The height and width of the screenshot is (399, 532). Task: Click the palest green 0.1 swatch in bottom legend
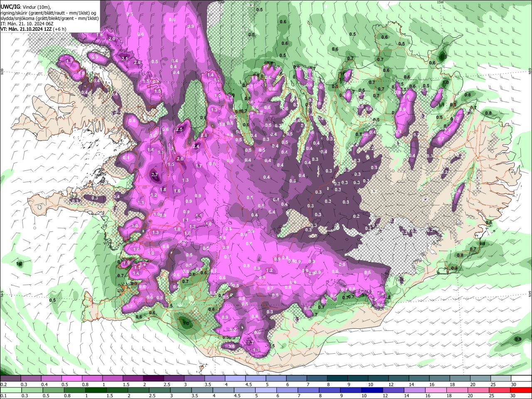(10, 390)
